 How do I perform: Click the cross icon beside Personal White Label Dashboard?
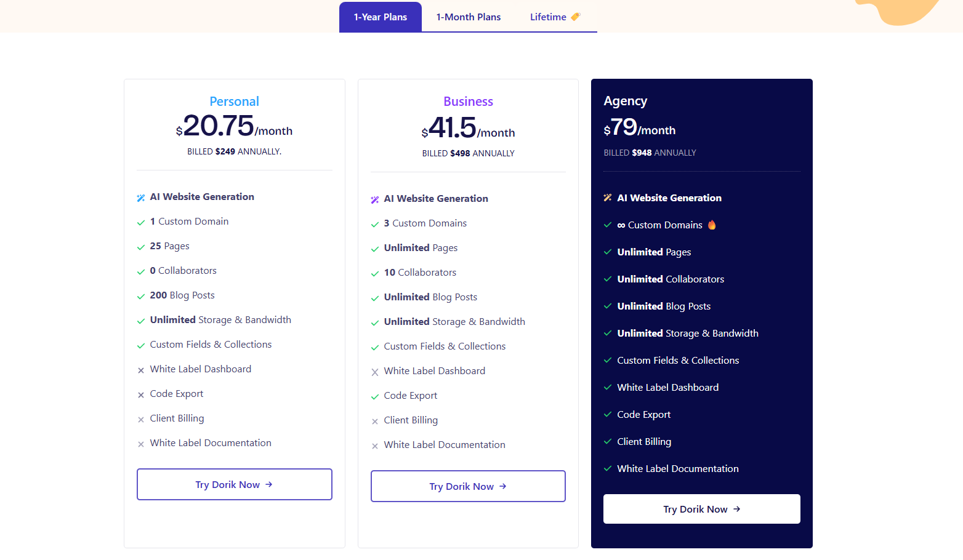[x=141, y=370]
